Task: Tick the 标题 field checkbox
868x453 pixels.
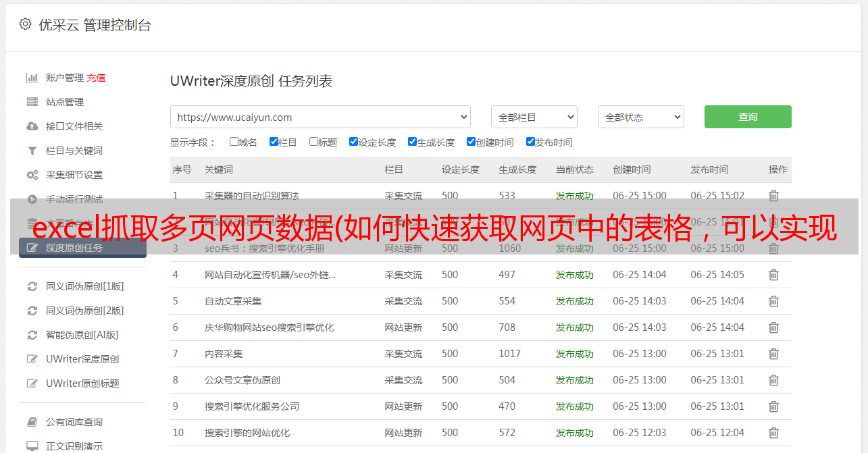Action: [313, 142]
